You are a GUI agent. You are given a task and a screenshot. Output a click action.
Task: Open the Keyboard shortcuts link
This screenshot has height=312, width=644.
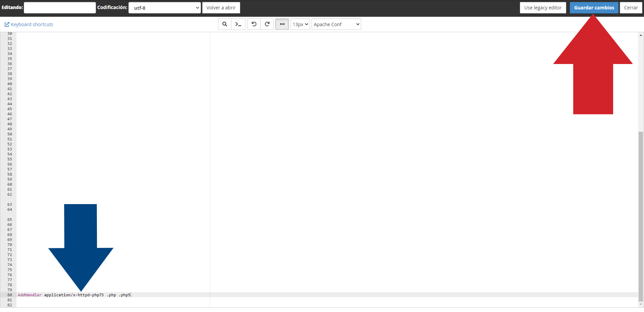[x=32, y=24]
